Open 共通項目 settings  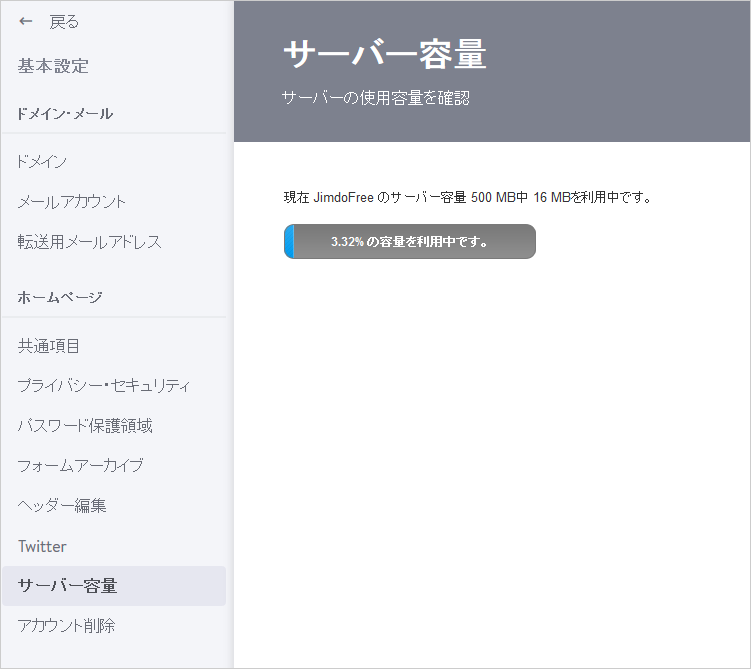pos(48,346)
